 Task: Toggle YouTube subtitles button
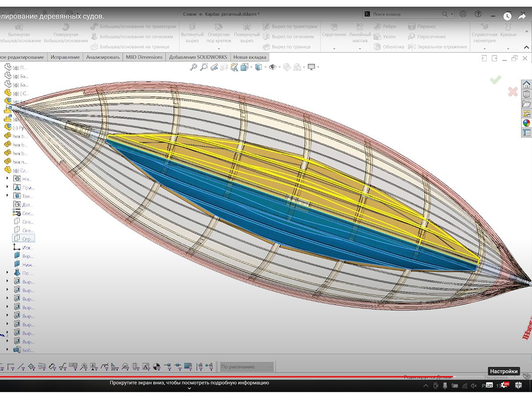489,385
